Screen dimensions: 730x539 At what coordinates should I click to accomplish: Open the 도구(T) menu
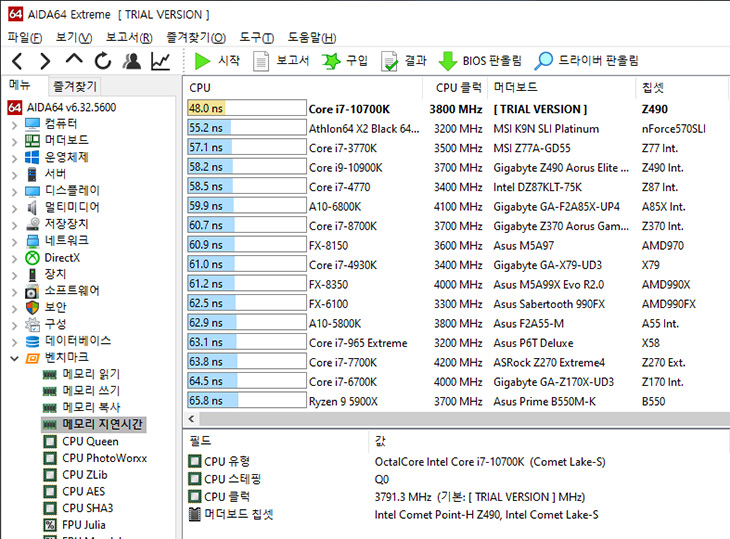(x=257, y=37)
